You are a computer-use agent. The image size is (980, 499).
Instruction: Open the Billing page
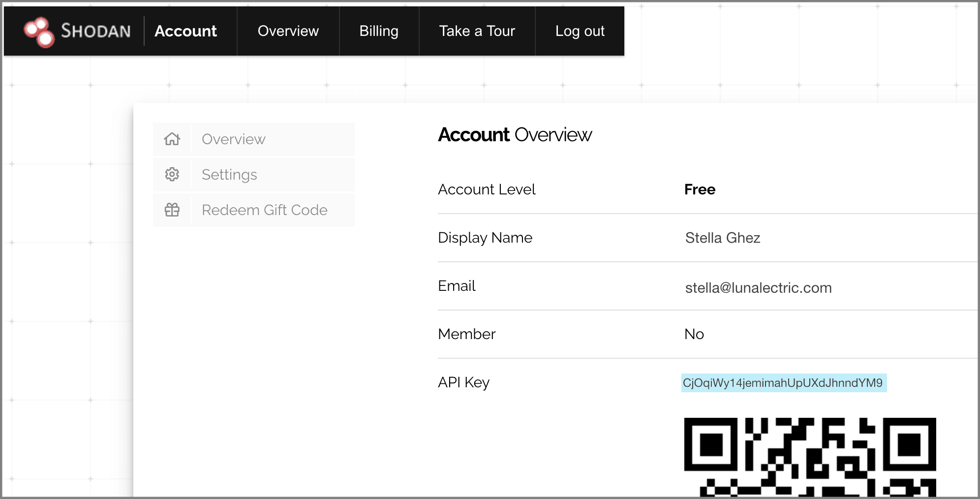click(x=379, y=31)
